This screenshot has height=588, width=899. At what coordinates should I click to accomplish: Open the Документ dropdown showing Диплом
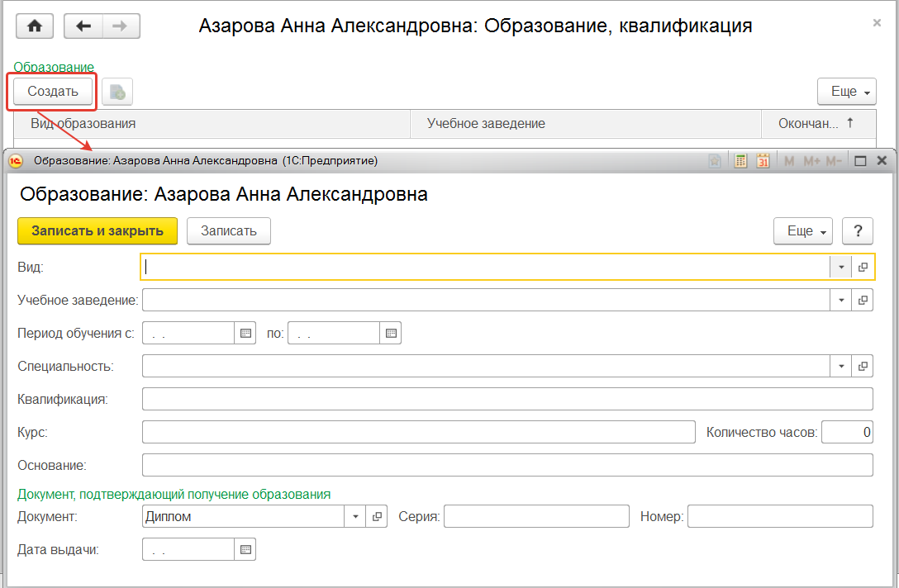[355, 516]
